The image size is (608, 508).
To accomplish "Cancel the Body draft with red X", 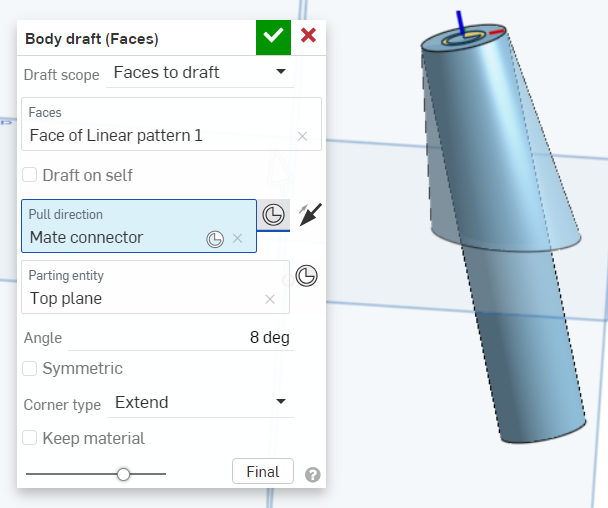I will point(308,35).
